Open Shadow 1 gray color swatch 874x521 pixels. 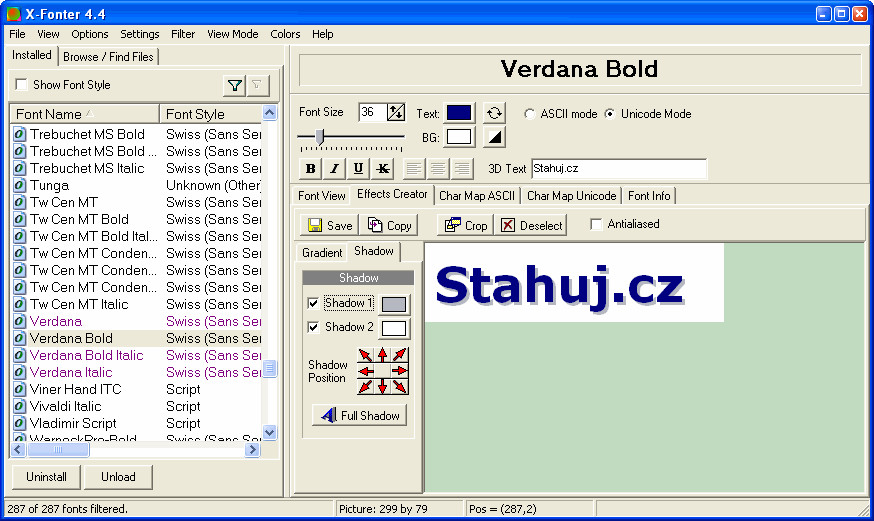394,304
